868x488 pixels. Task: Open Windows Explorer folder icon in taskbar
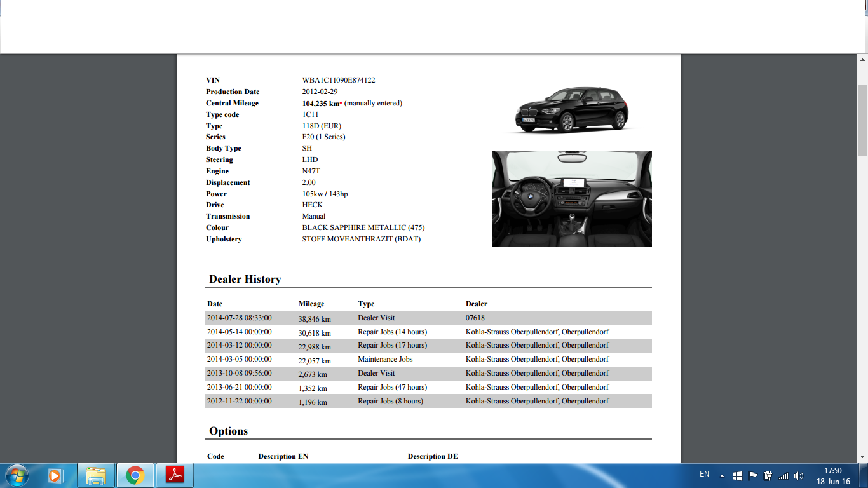[96, 475]
